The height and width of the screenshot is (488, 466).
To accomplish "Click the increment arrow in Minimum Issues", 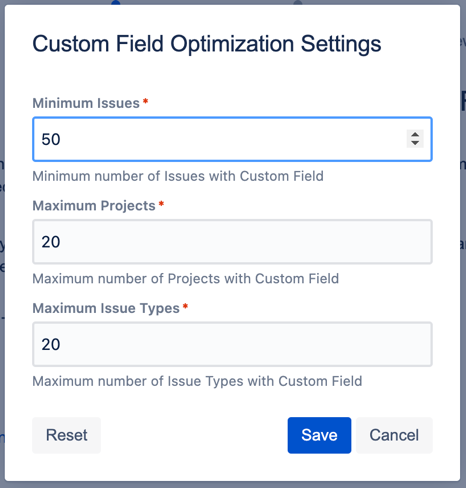I will (x=415, y=135).
